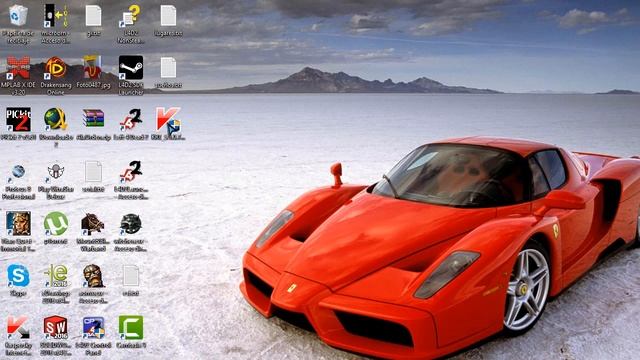Open the CP Control Panel shortcut
The height and width of the screenshot is (360, 640).
pyautogui.click(x=93, y=327)
